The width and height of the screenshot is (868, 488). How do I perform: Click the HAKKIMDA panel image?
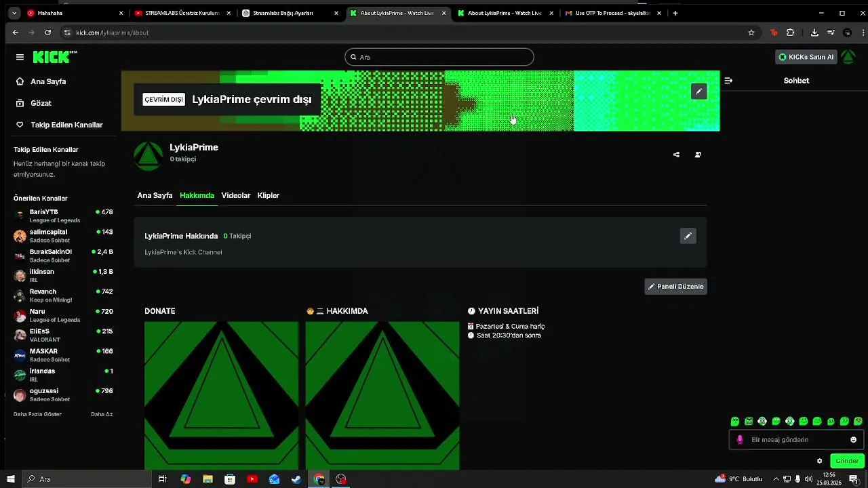point(382,396)
